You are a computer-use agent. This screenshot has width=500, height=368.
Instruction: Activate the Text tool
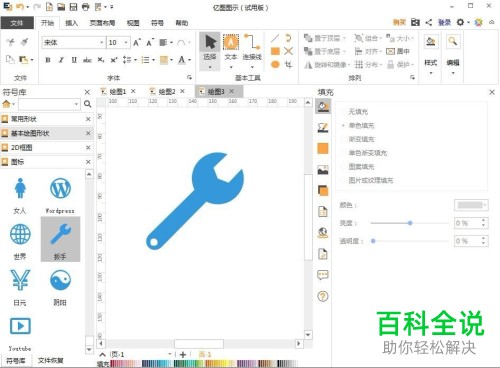click(231, 43)
